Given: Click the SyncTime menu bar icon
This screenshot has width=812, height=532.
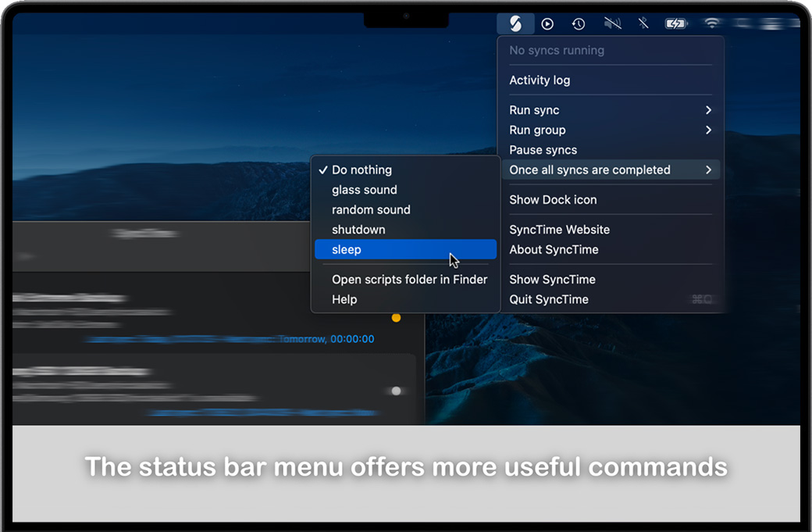Looking at the screenshot, I should pos(515,23).
